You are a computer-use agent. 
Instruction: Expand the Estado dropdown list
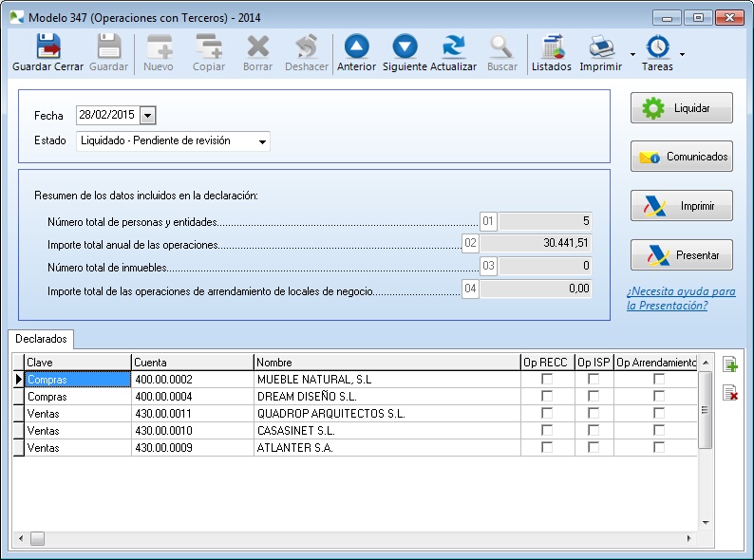[x=262, y=141]
